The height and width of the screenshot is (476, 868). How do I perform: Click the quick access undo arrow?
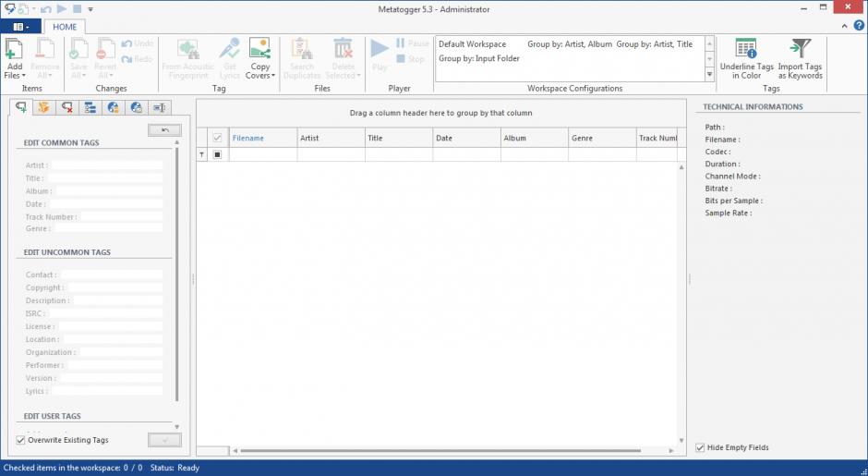point(46,9)
